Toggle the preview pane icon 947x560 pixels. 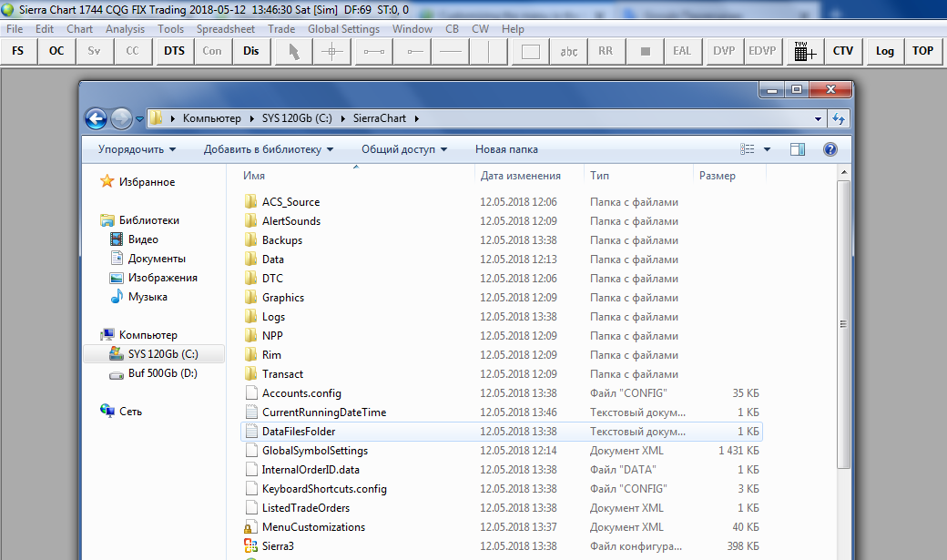[798, 149]
